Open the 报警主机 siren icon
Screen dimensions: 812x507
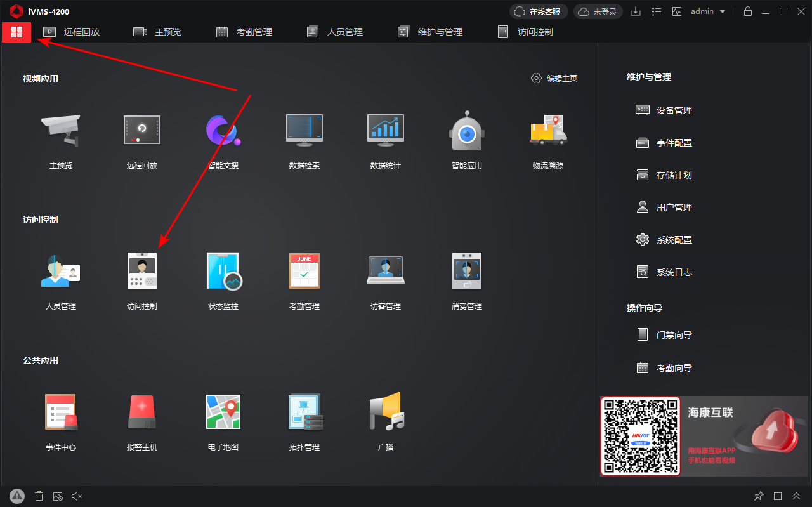(x=142, y=412)
